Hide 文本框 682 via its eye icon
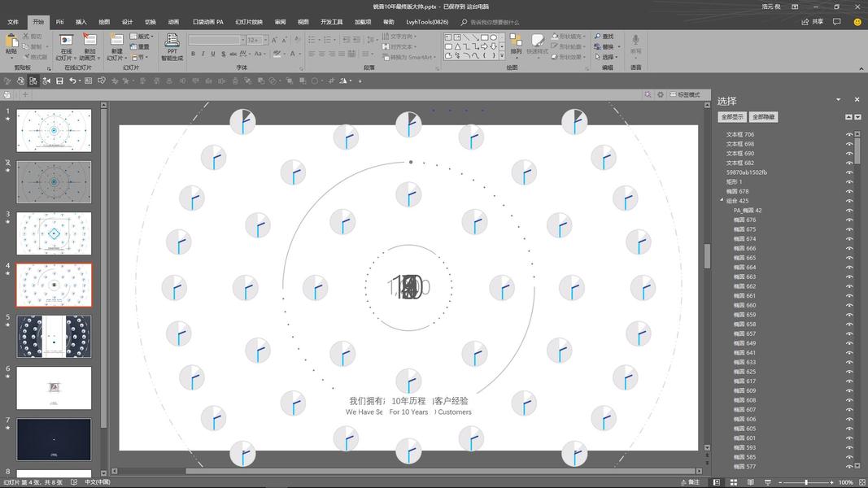Image resolution: width=868 pixels, height=488 pixels. pyautogui.click(x=849, y=163)
